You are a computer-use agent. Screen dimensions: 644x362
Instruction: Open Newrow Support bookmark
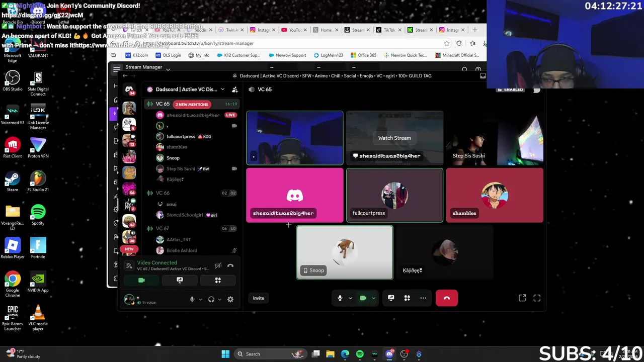[287, 55]
